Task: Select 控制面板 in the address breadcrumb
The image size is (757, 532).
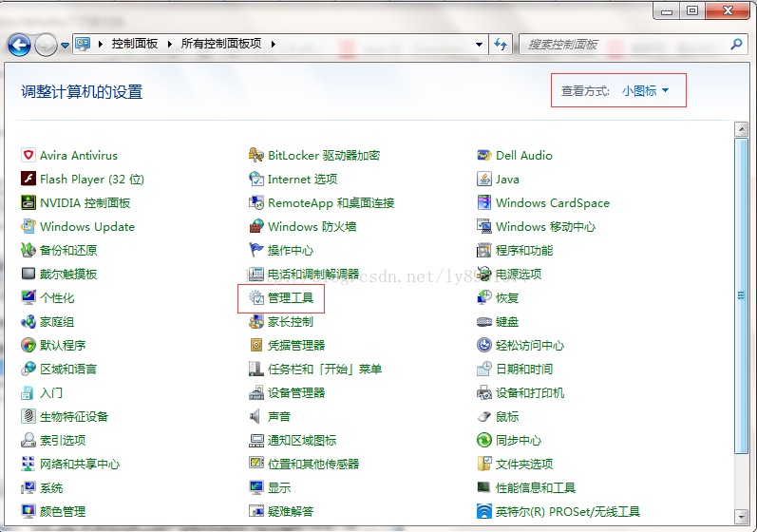Action: click(x=135, y=44)
